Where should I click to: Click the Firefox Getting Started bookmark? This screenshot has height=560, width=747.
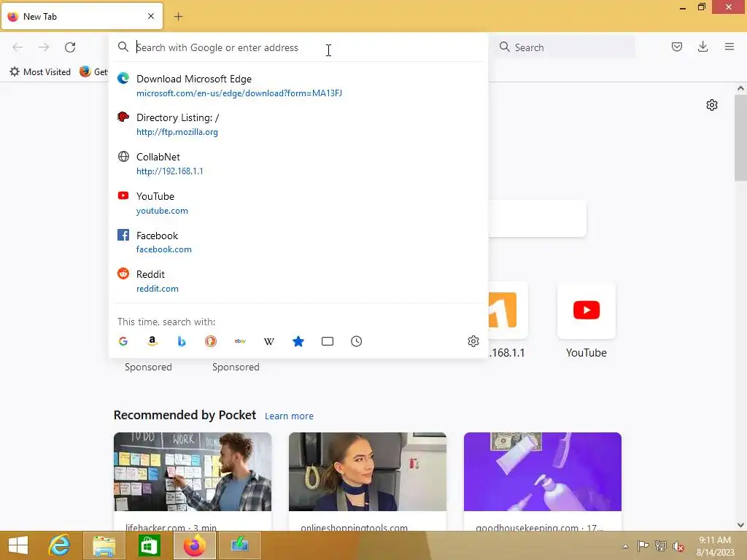tap(93, 72)
